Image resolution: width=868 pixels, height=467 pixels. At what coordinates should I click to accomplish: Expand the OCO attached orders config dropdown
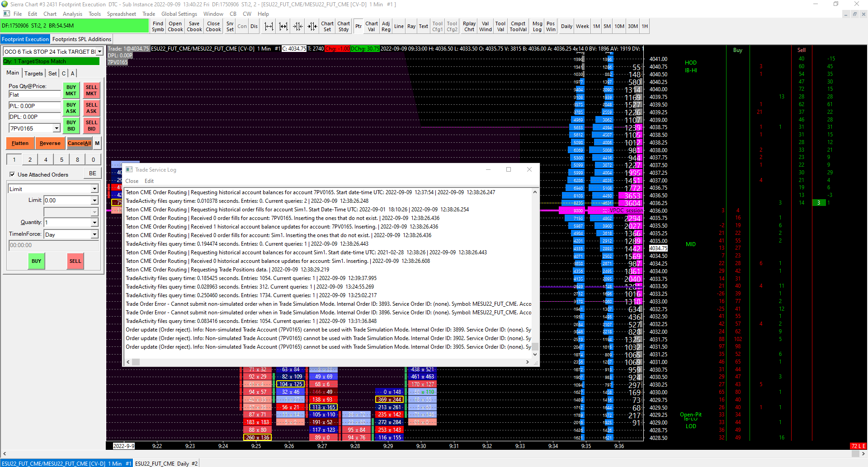[x=100, y=51]
